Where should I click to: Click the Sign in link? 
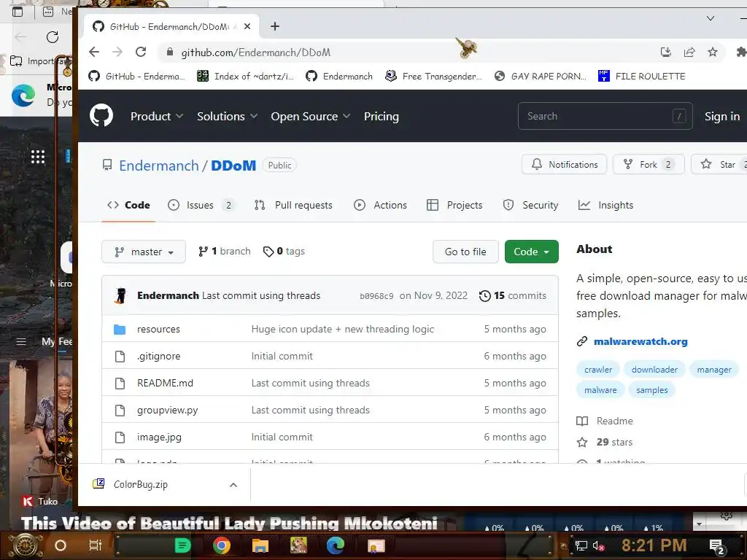[721, 116]
